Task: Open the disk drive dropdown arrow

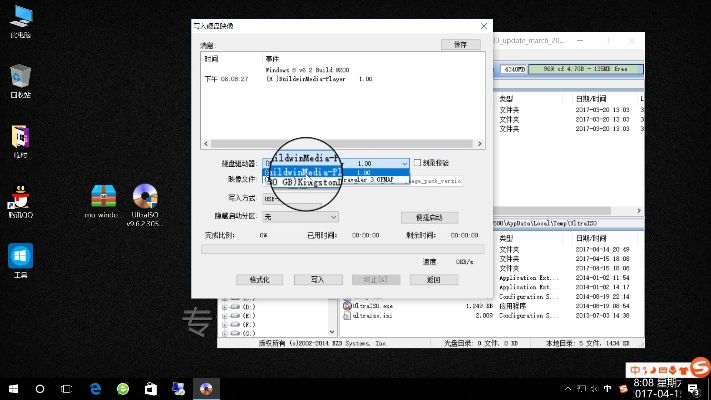Action: tap(404, 163)
